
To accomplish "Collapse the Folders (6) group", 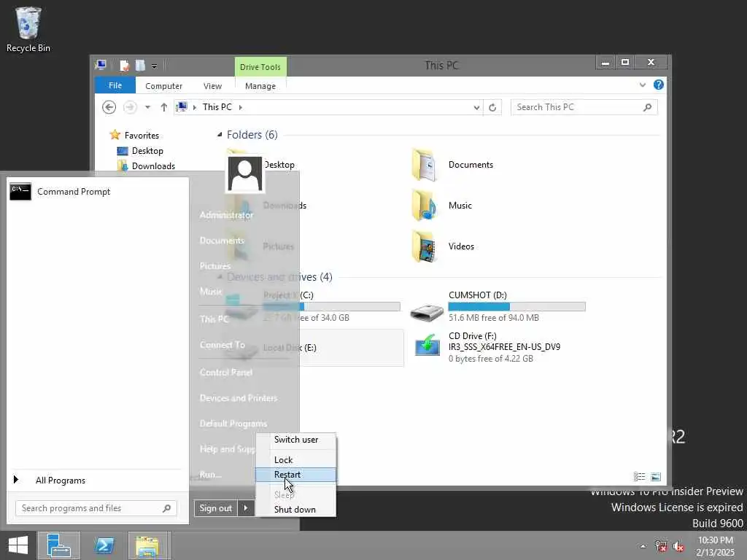I will (x=220, y=135).
